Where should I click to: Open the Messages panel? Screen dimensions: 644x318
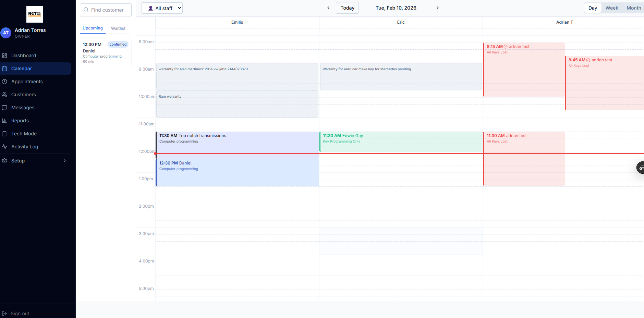pos(23,108)
